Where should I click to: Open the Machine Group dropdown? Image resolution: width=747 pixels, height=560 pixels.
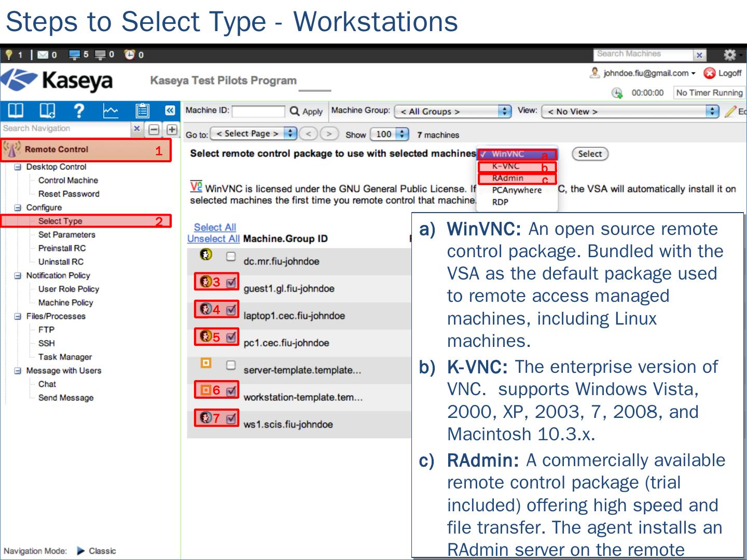click(x=453, y=111)
